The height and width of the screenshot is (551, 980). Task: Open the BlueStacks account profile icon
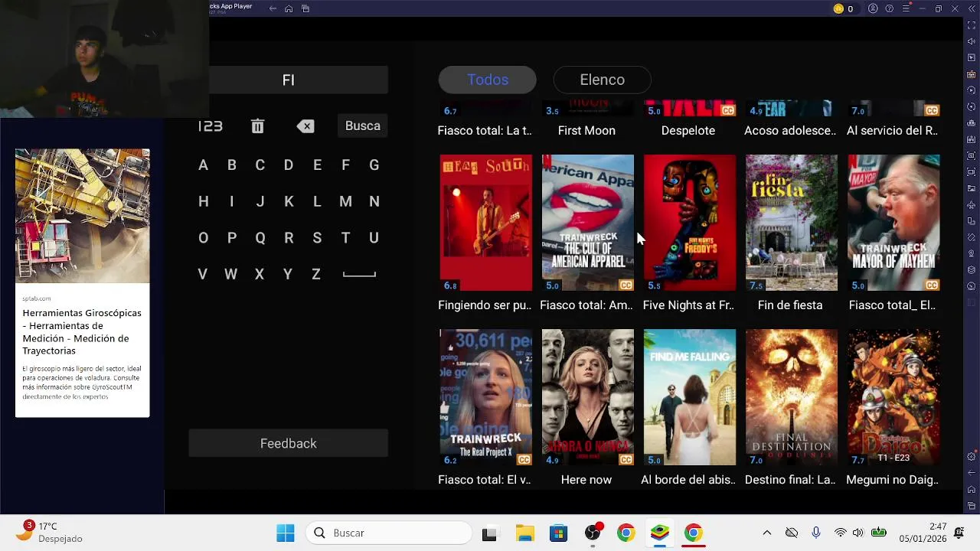(873, 8)
